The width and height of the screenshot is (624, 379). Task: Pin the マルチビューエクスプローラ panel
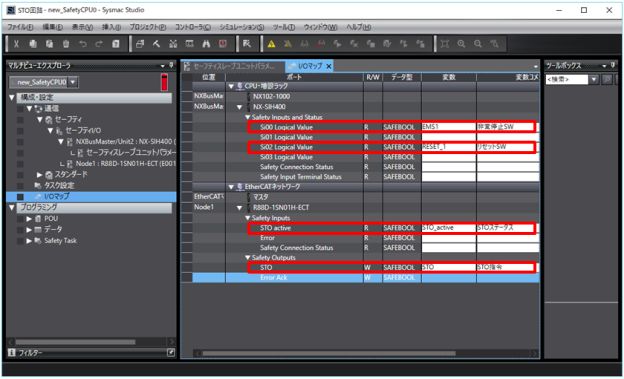(x=172, y=65)
